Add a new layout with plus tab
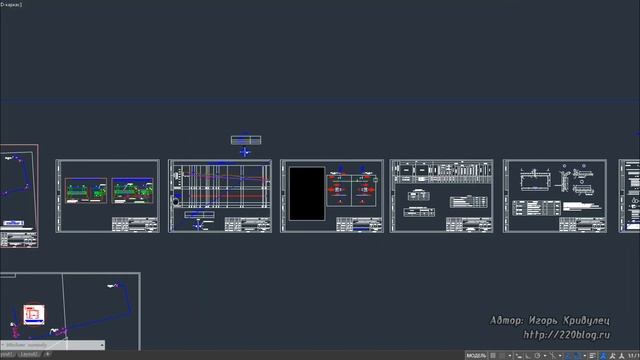The height and width of the screenshot is (360, 640). coord(47,354)
